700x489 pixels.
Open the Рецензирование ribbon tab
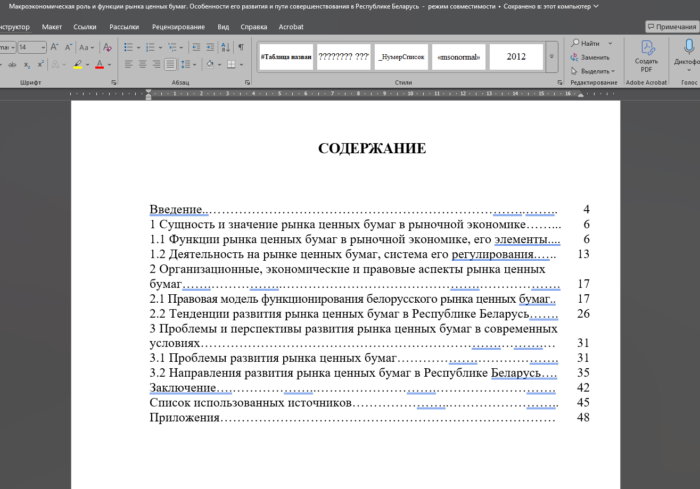[x=178, y=27]
